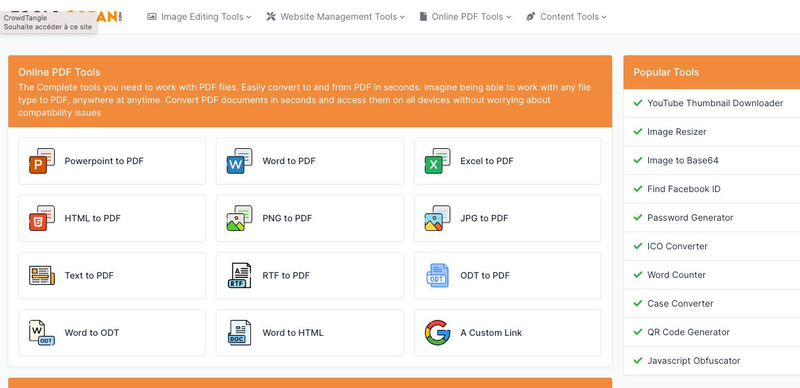The width and height of the screenshot is (800, 388).
Task: Expand the Content Tools dropdown arrow
Action: [604, 17]
